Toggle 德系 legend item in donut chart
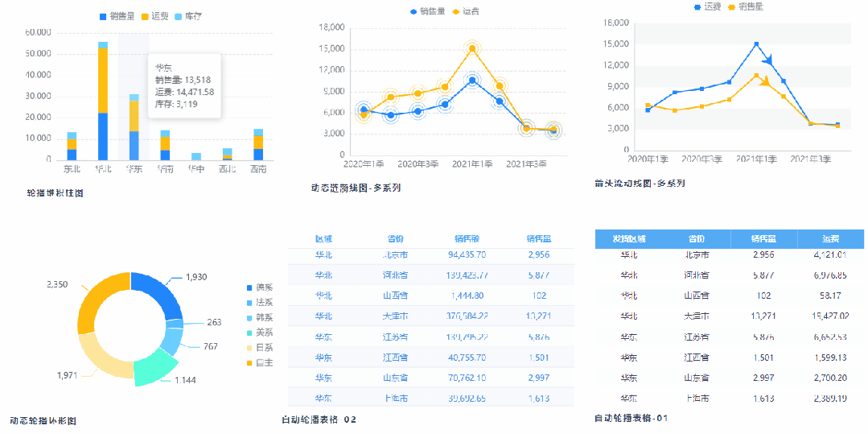 [260, 287]
